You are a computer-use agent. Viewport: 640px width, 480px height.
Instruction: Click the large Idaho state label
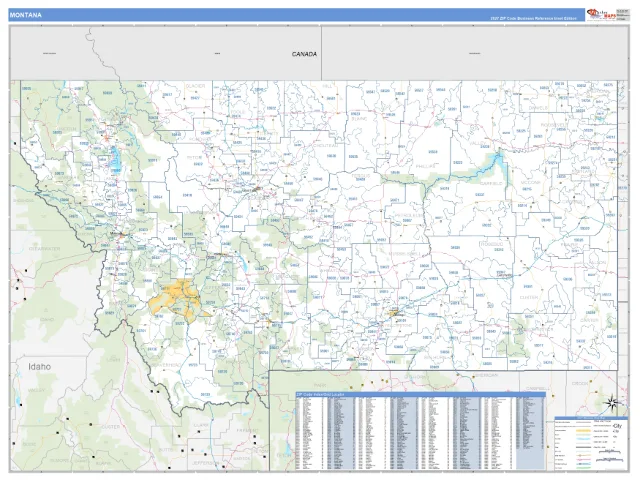(x=40, y=367)
